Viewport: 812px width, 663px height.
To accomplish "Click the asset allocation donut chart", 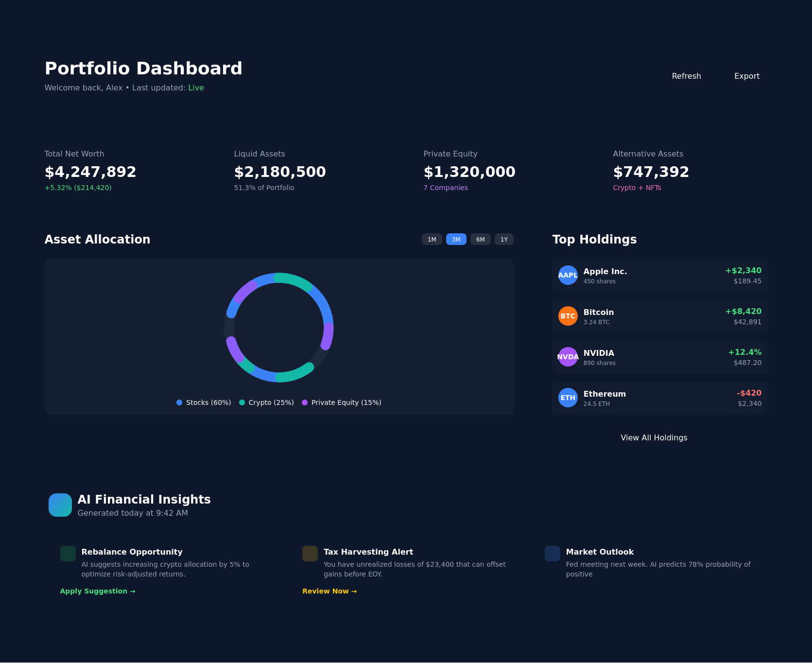I will tap(279, 327).
